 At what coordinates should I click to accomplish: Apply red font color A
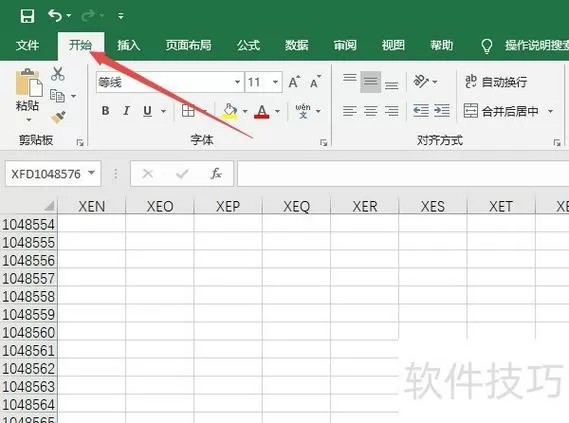262,111
